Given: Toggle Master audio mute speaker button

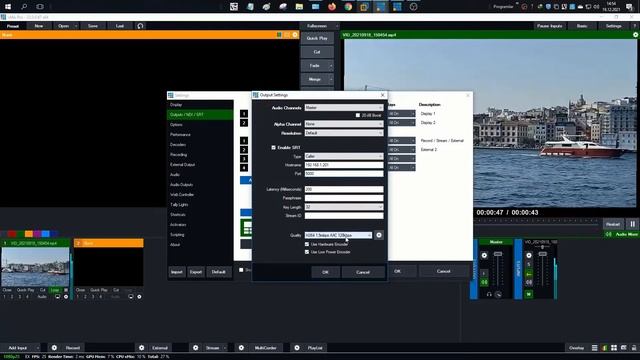Looking at the screenshot, I should (x=484, y=282).
